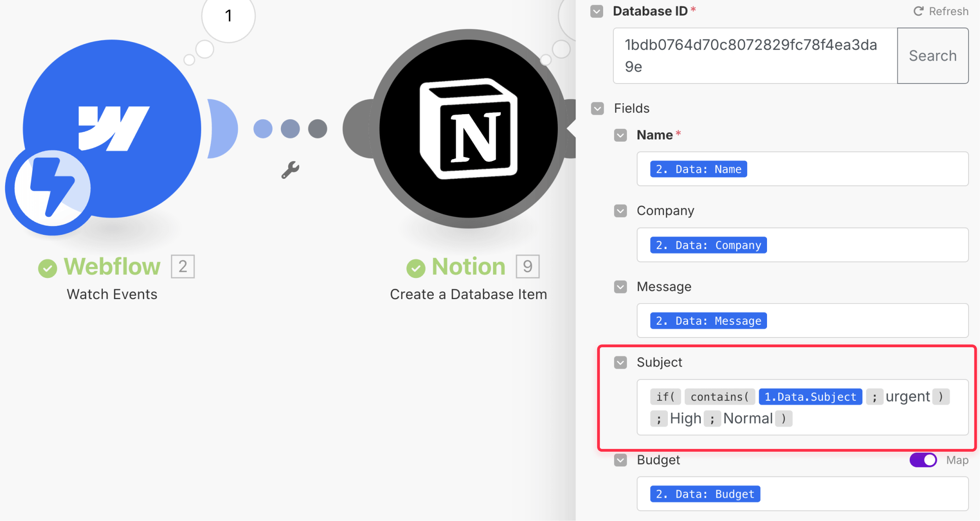Click the wrench icon between modules
Screen dimensions: 980x521
click(290, 170)
